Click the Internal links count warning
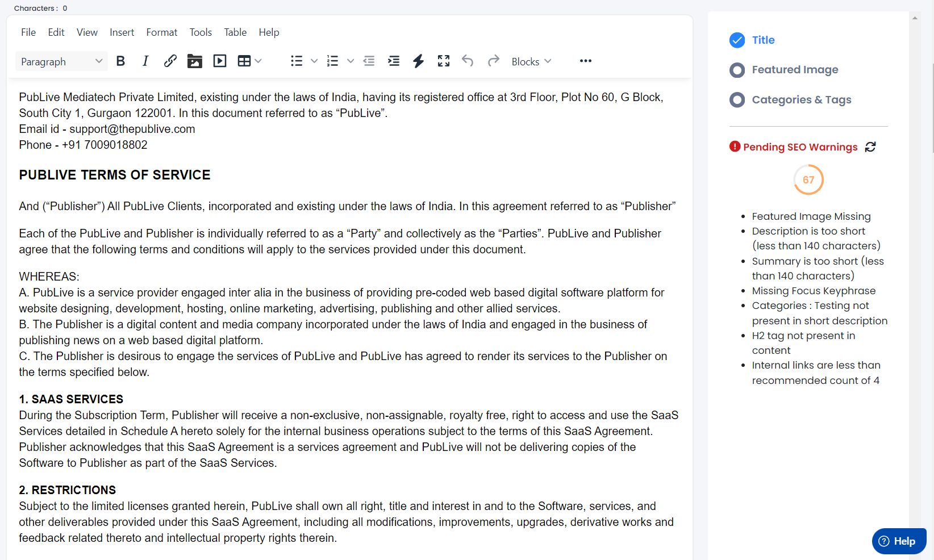The height and width of the screenshot is (560, 934). (816, 373)
